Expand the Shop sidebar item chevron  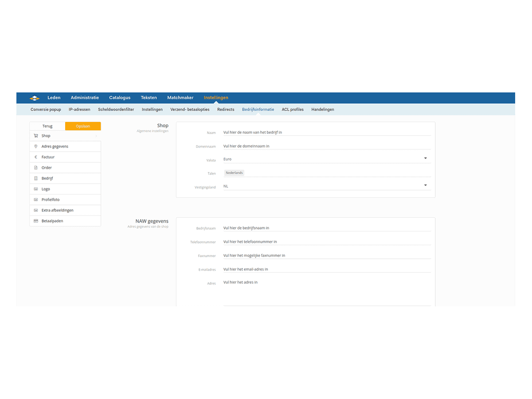click(x=96, y=136)
